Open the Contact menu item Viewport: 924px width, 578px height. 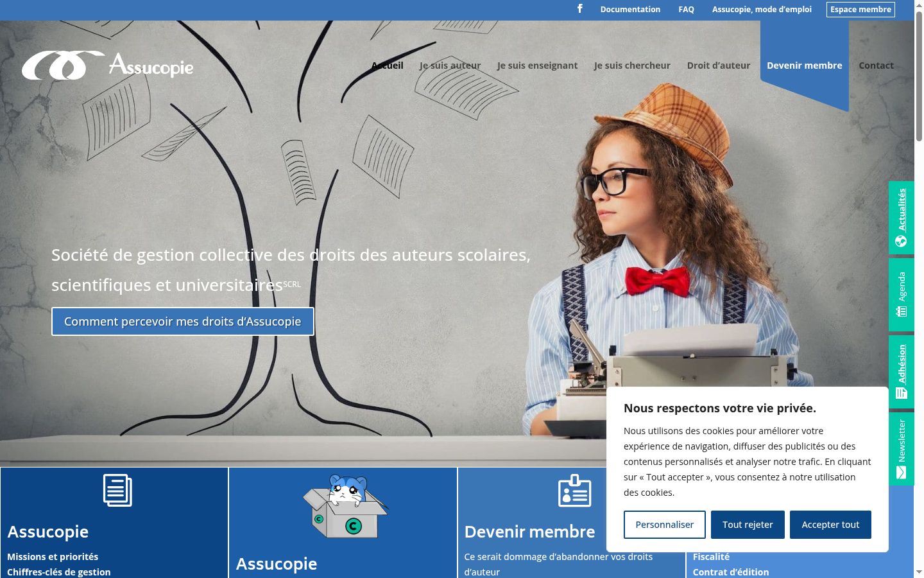point(876,66)
